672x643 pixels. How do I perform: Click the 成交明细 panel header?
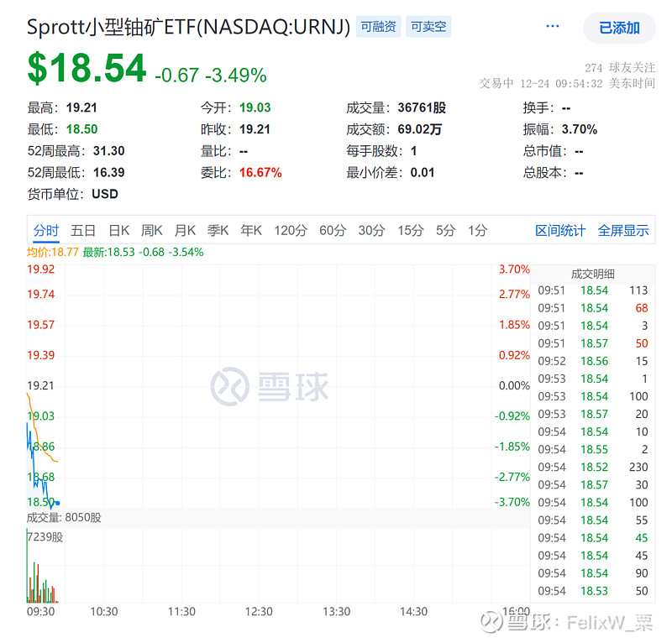[x=593, y=274]
